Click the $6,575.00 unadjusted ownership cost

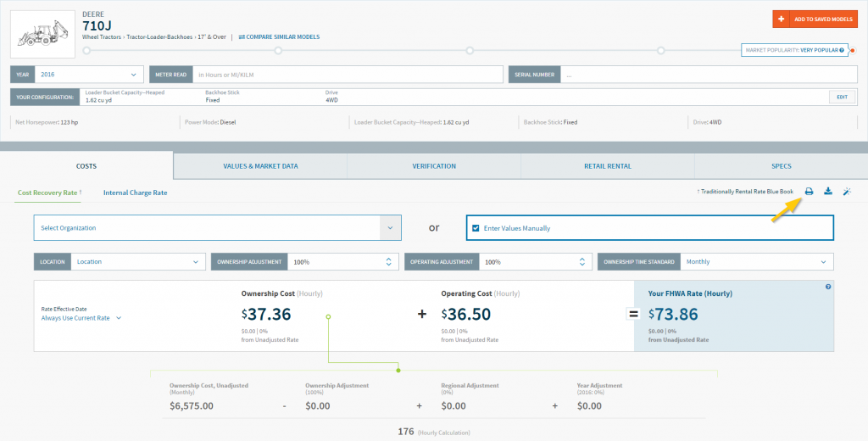(x=192, y=405)
